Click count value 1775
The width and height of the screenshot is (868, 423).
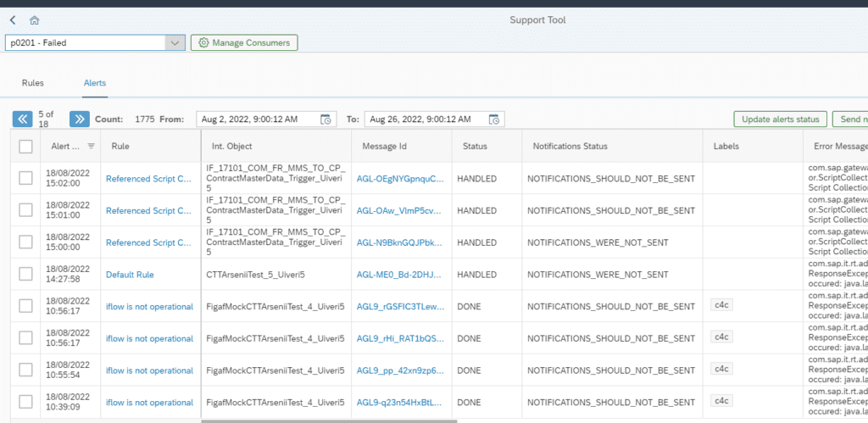145,119
